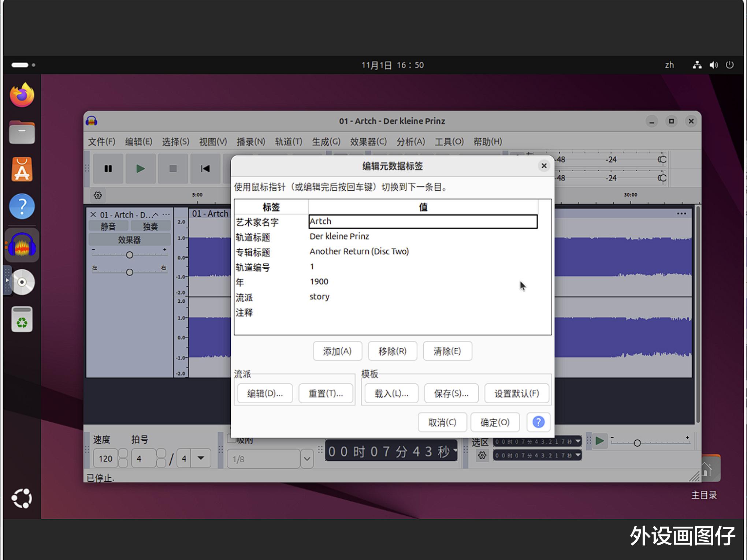
Task: Click the Pause transport button
Action: coord(108,169)
